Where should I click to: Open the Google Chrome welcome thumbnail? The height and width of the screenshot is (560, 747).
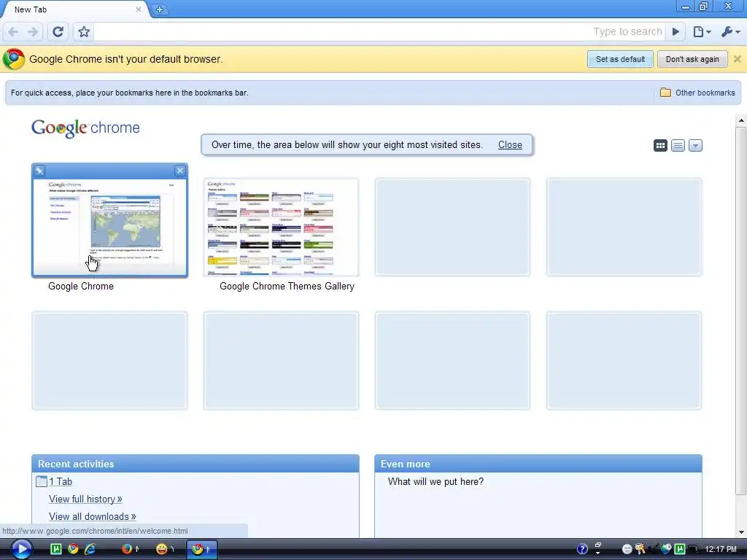pyautogui.click(x=109, y=227)
